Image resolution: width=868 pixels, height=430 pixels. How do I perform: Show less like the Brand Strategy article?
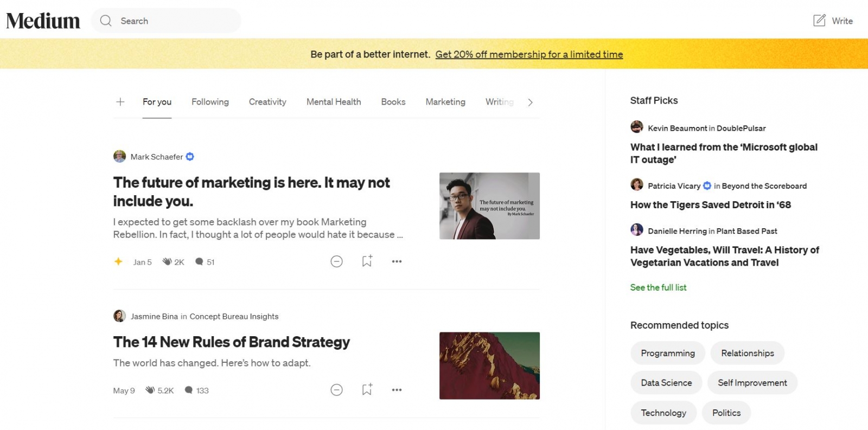coord(336,390)
